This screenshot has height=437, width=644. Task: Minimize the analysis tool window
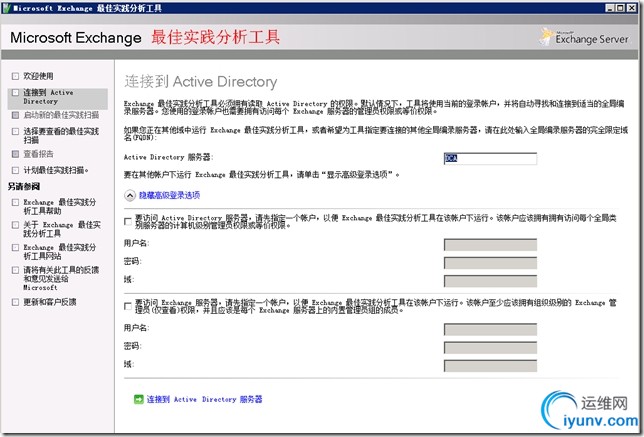coord(610,8)
